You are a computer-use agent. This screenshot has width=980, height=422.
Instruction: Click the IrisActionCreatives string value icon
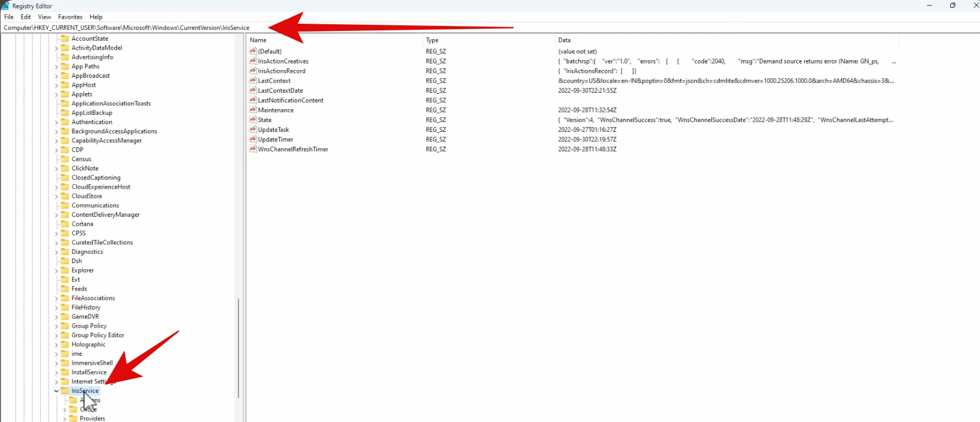pos(253,61)
